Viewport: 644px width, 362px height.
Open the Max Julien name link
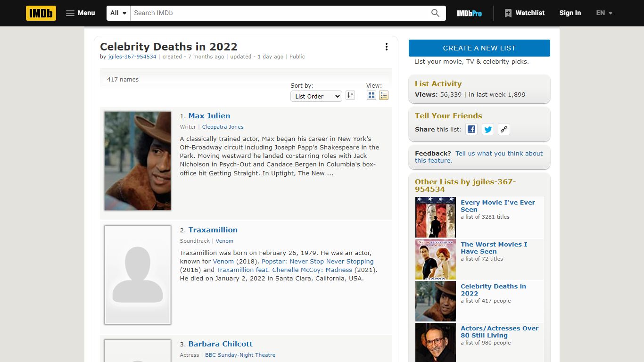point(209,116)
